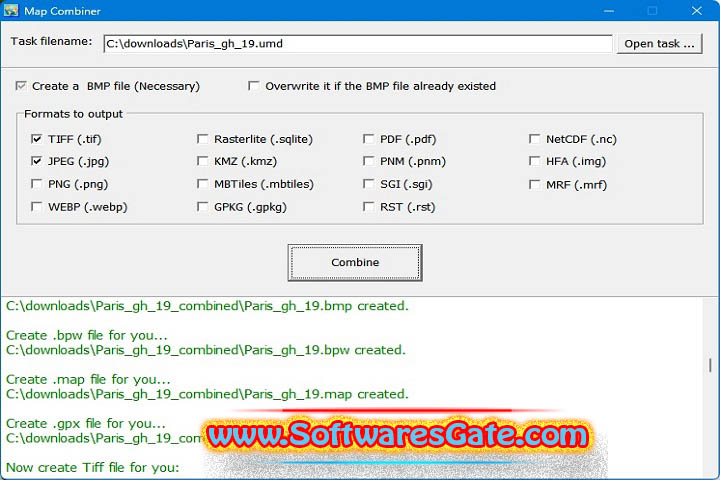Select GPKG (.gpkg) output checkbox
Viewport: 720px width, 480px height.
pos(202,207)
